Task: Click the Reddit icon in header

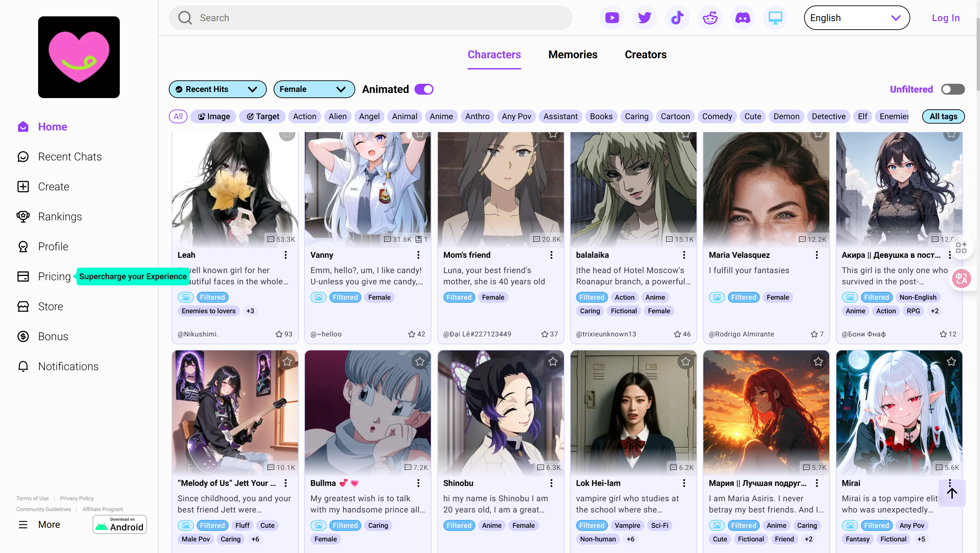Action: pos(710,18)
